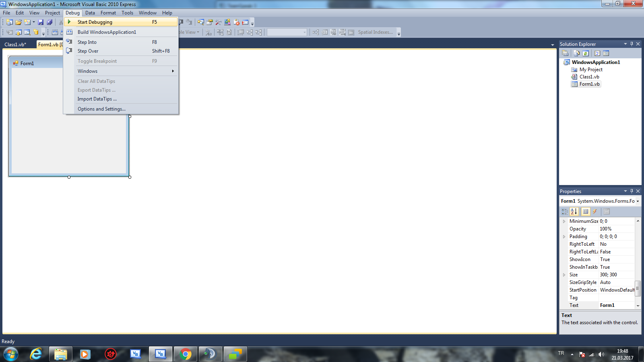The image size is (644, 362).
Task: Click the Help menu
Action: pyautogui.click(x=167, y=13)
